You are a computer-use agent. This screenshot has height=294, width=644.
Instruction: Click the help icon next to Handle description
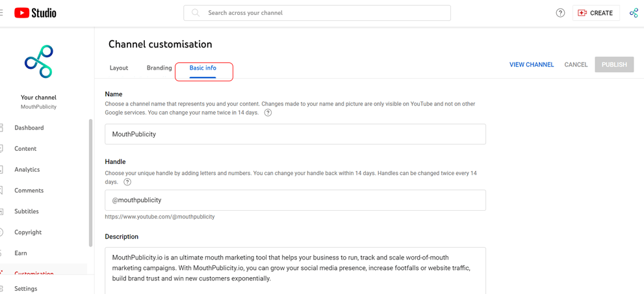(x=128, y=181)
